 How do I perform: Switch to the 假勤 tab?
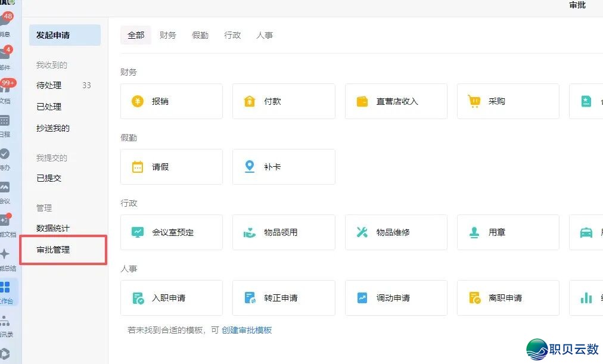tap(200, 35)
